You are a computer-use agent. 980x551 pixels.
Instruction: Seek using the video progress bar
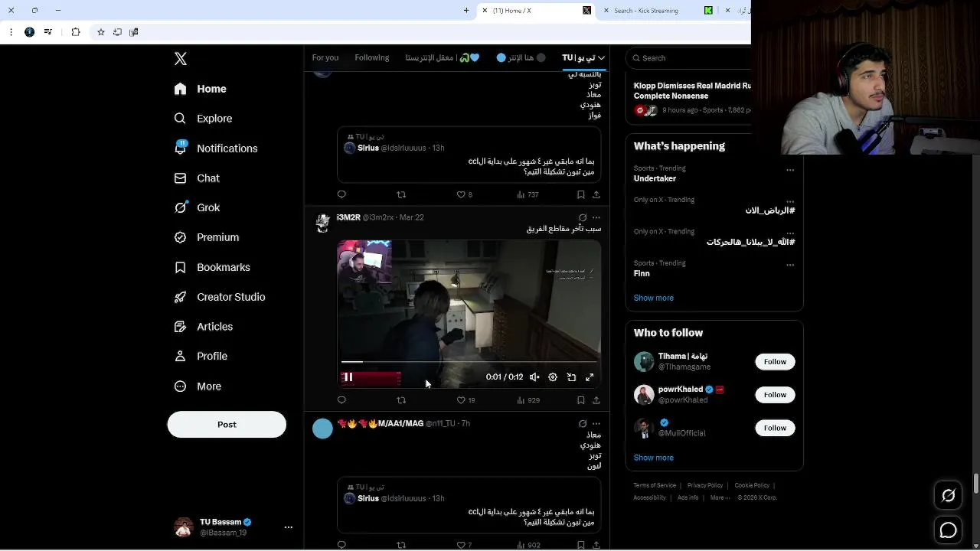point(469,362)
